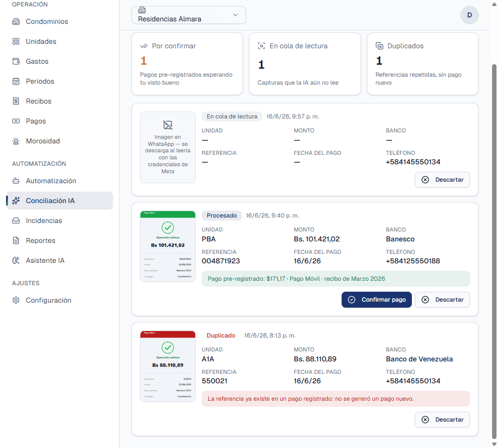The image size is (498, 448).
Task: Open the Condominios menu item
Action: coord(59,21)
